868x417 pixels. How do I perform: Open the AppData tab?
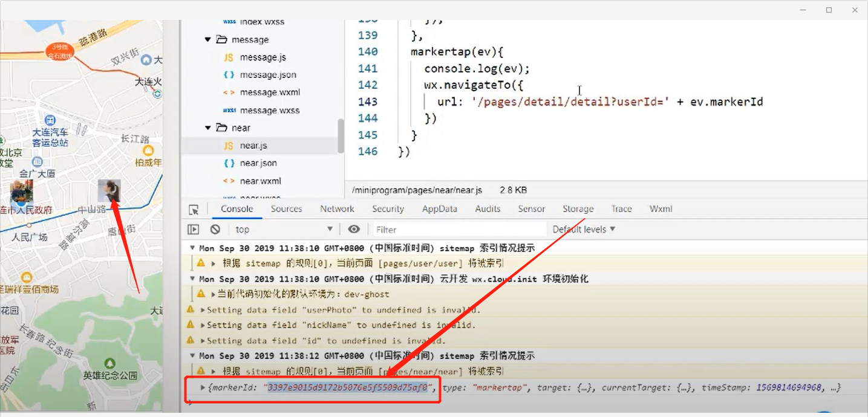(x=440, y=208)
